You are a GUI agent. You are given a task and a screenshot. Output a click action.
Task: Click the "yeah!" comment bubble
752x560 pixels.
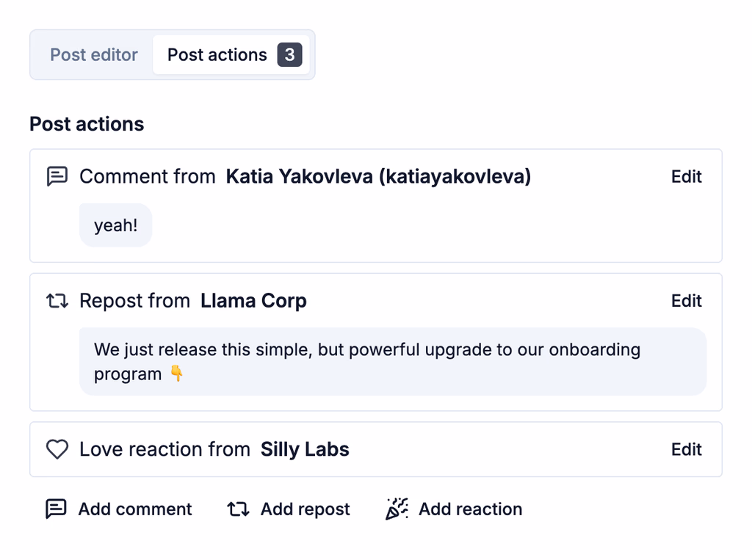click(116, 225)
